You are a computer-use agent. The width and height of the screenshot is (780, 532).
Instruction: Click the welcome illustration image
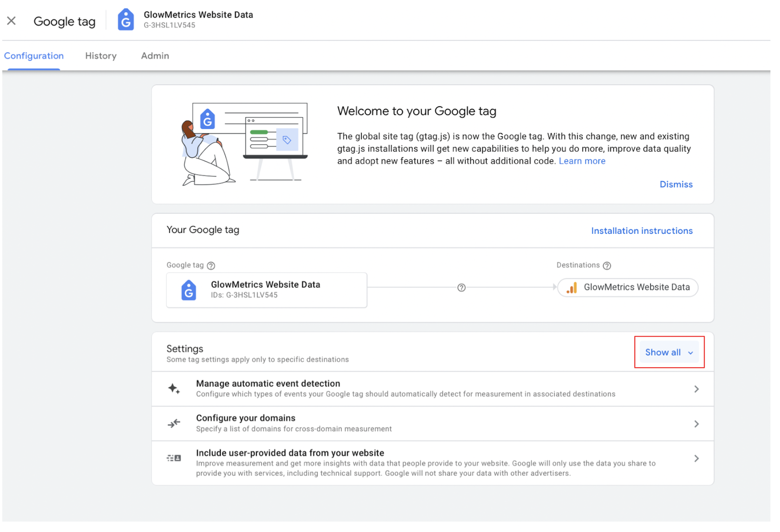pos(245,144)
